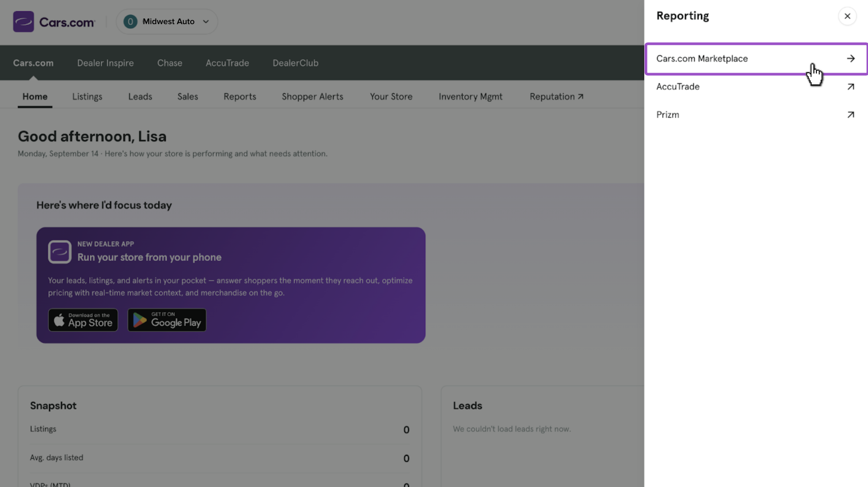Open the Inventory Mgmt tab
The image size is (868, 487).
click(x=470, y=97)
